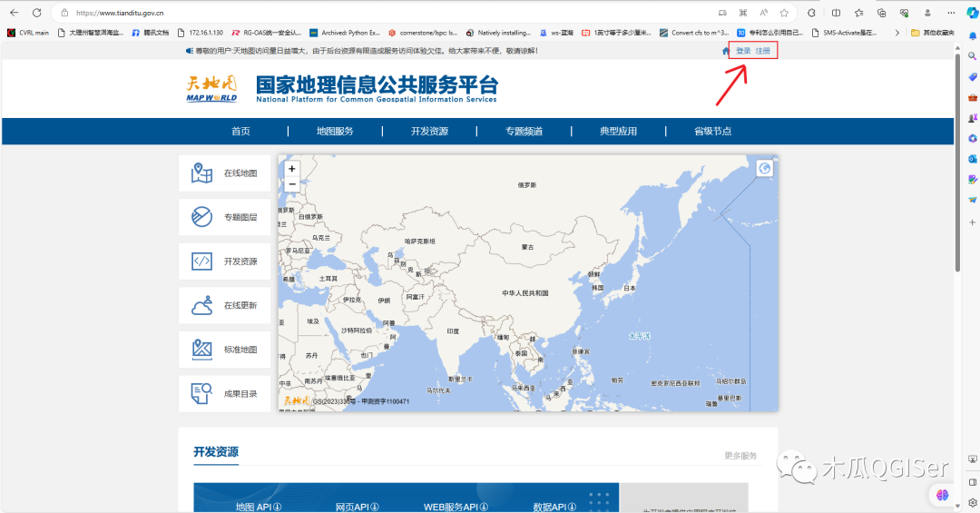Image resolution: width=980 pixels, height=513 pixels.
Task: Open the sidebar Outlook icon
Action: pos(973,159)
